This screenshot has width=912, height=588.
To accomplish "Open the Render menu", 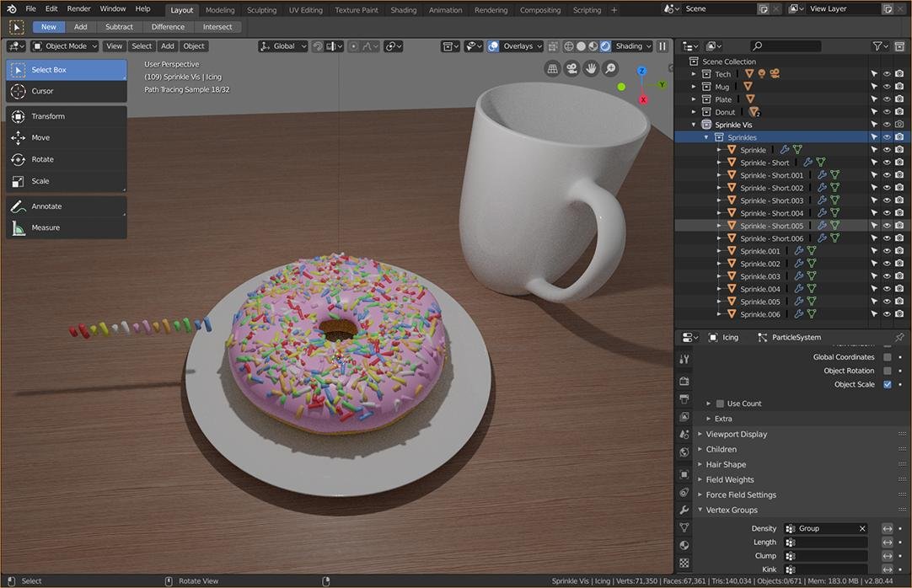I will [78, 8].
